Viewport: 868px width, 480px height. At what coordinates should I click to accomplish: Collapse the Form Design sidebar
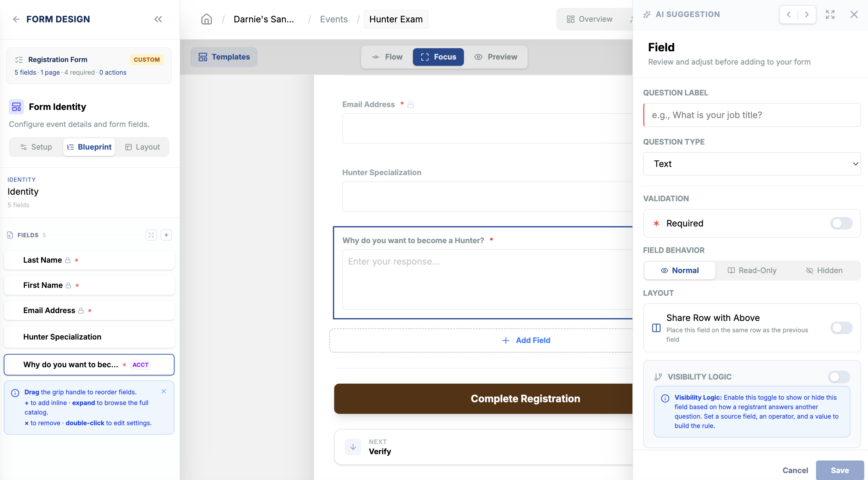tap(158, 19)
